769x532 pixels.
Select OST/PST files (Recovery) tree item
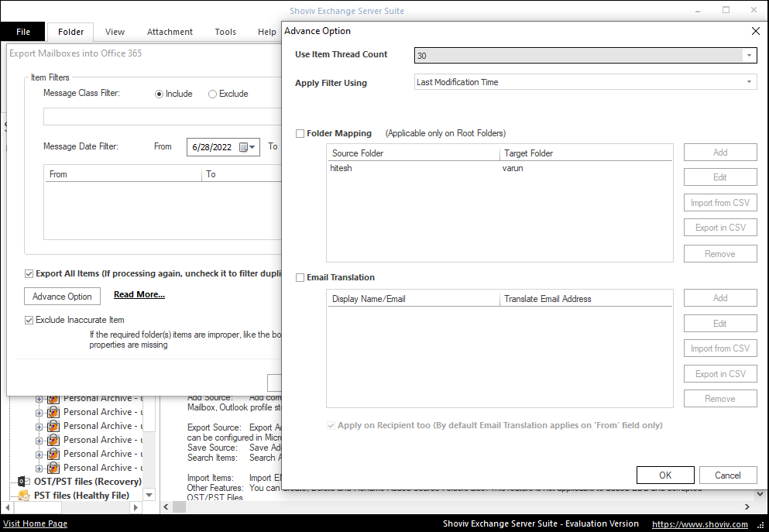(x=88, y=482)
